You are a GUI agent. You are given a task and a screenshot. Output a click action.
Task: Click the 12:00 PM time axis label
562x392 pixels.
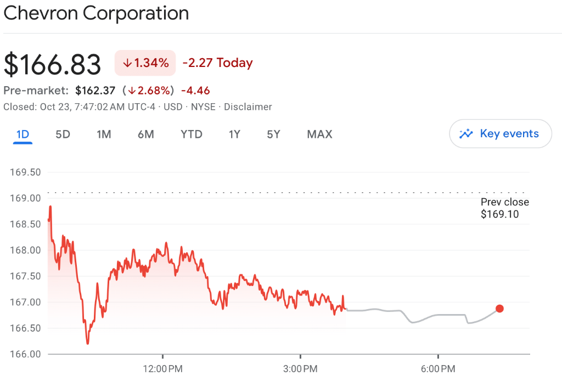click(x=162, y=369)
